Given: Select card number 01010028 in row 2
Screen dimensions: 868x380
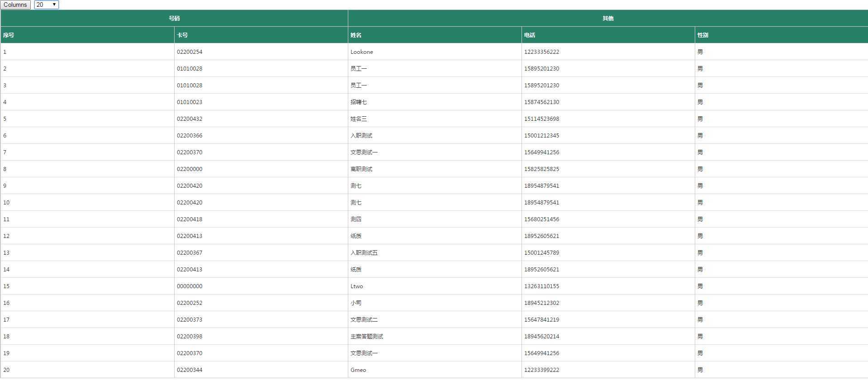Looking at the screenshot, I should coord(190,69).
